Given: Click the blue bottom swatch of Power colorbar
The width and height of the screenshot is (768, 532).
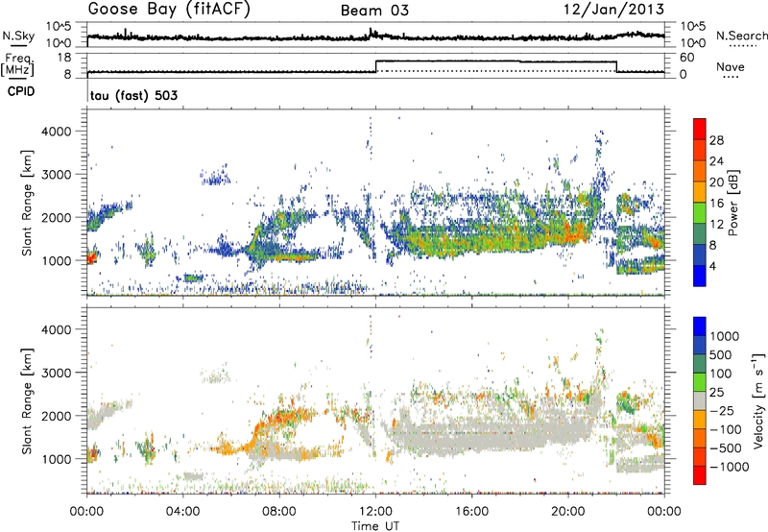Looking at the screenshot, I should coord(700,276).
